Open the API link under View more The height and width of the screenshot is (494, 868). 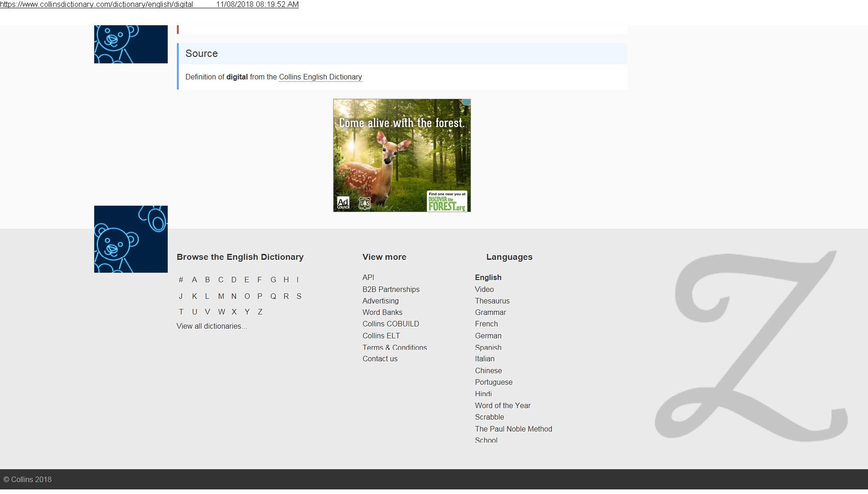pyautogui.click(x=368, y=277)
